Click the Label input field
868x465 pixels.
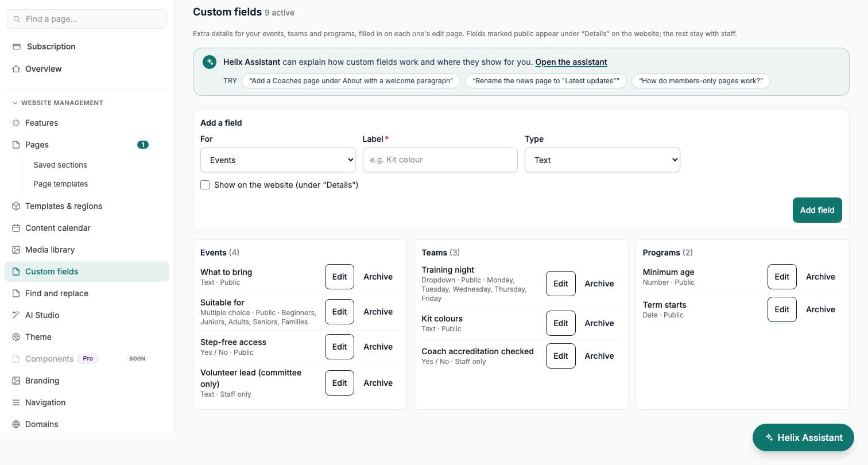pos(440,160)
